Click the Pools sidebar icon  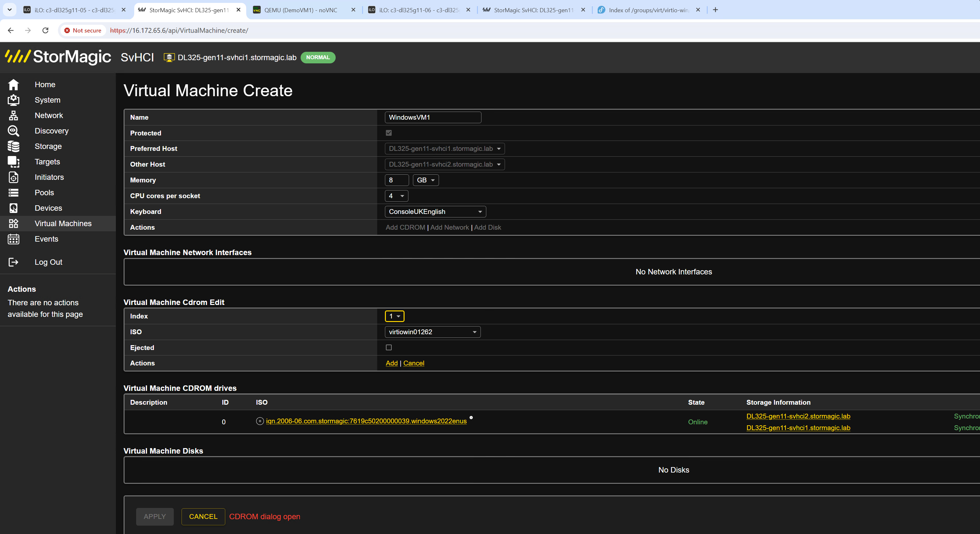tap(13, 193)
